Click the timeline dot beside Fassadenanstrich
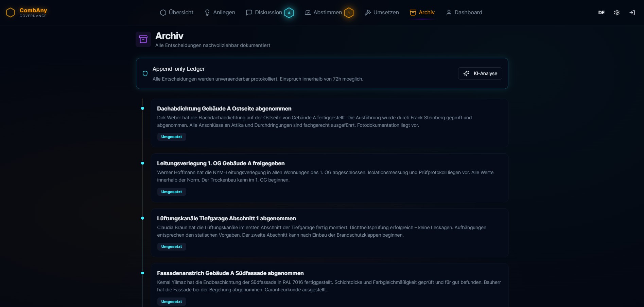The width and height of the screenshot is (644, 307). coord(143,273)
